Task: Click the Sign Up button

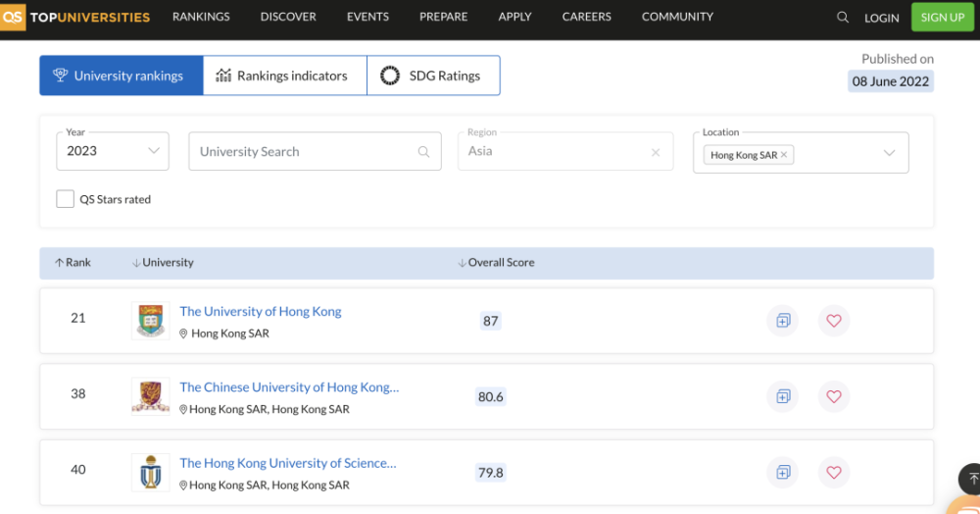Action: click(943, 17)
